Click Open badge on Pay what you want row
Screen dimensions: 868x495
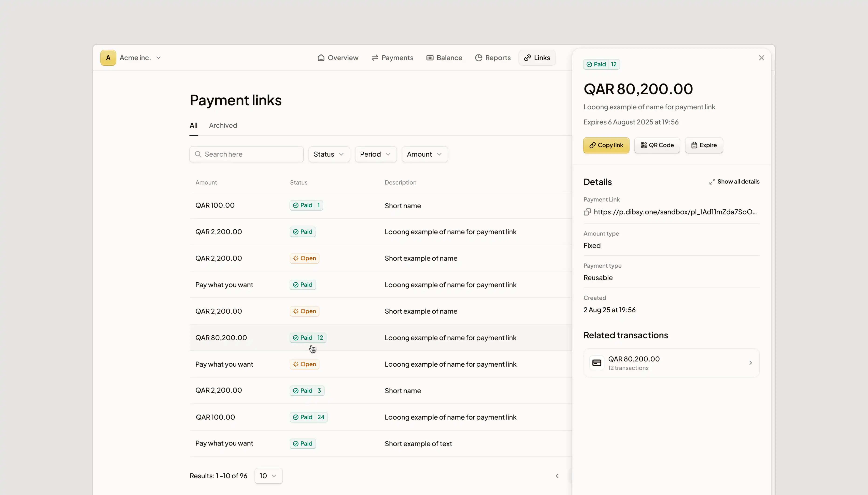pyautogui.click(x=305, y=364)
